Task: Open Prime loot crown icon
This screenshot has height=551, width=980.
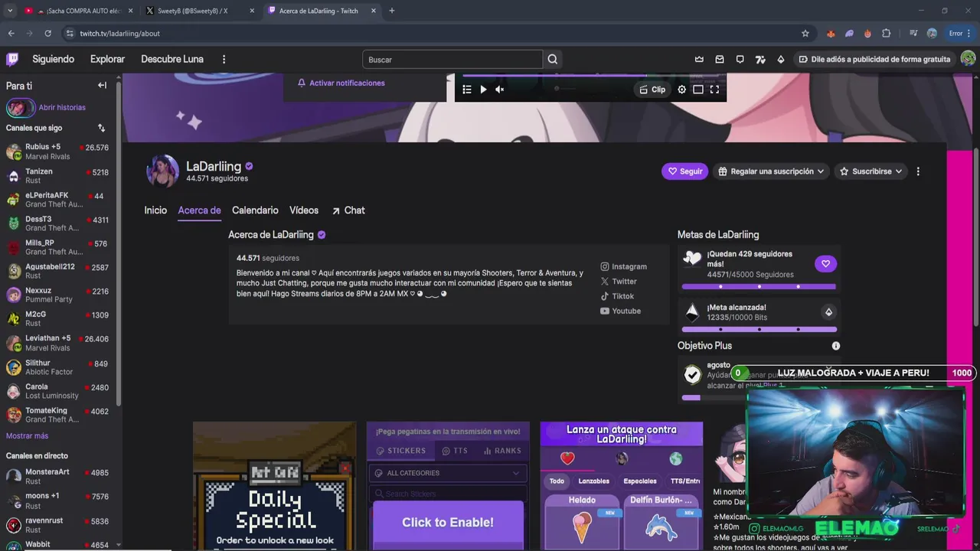Action: pos(699,59)
